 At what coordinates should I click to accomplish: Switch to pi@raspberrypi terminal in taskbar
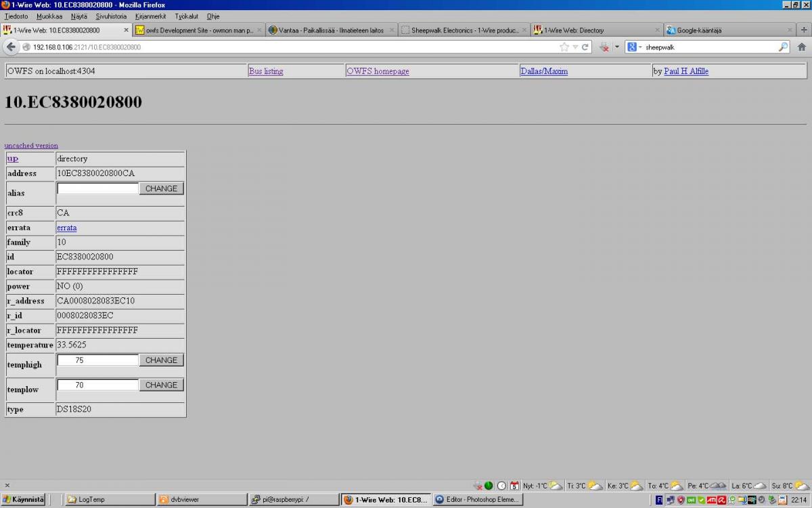[x=294, y=500]
